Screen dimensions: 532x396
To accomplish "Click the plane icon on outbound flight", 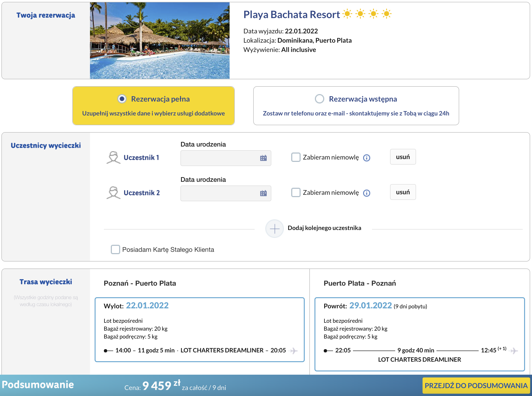I will [294, 351].
